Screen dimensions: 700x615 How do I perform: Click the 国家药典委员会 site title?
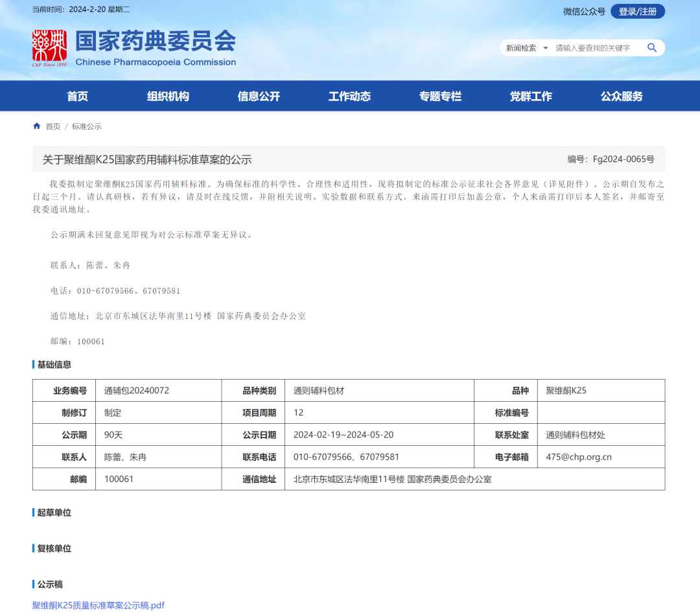click(156, 41)
